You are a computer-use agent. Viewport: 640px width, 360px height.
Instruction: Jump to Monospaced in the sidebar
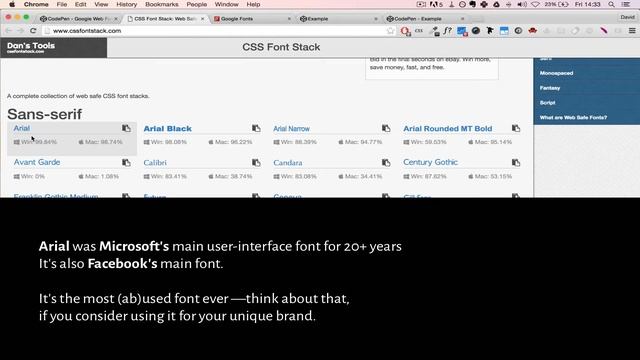pyautogui.click(x=556, y=73)
